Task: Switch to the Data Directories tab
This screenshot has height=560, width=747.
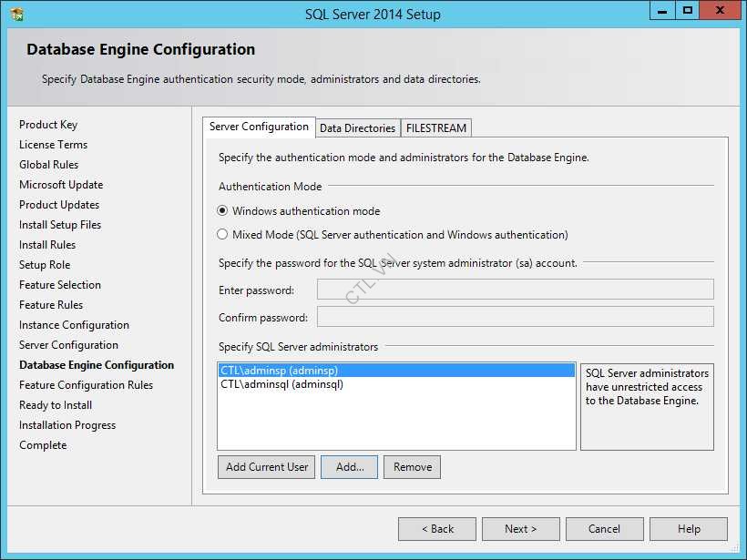Action: [x=357, y=127]
